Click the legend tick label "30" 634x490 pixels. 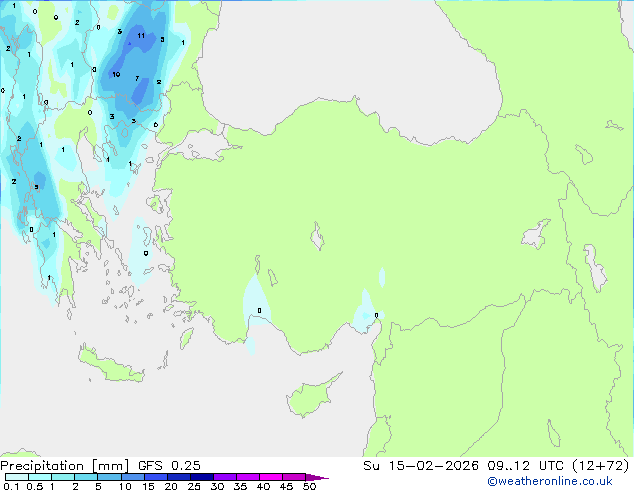tap(217, 486)
